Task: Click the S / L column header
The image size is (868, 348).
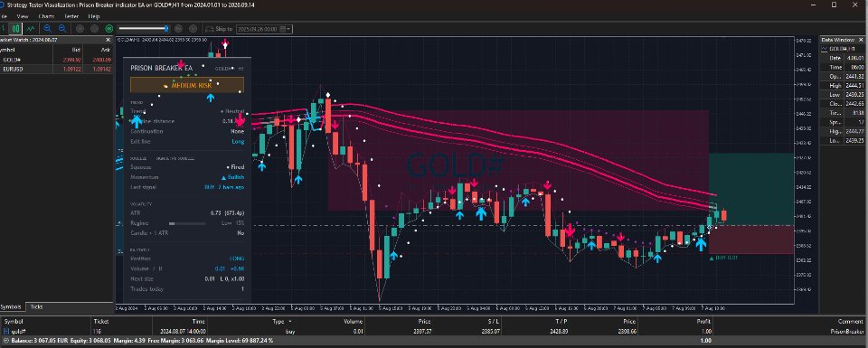Action: (495, 321)
